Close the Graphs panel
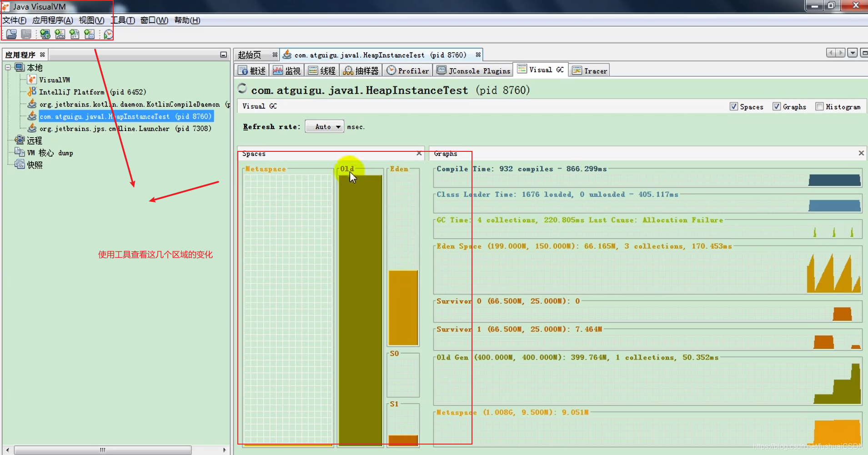The height and width of the screenshot is (455, 868). [861, 153]
